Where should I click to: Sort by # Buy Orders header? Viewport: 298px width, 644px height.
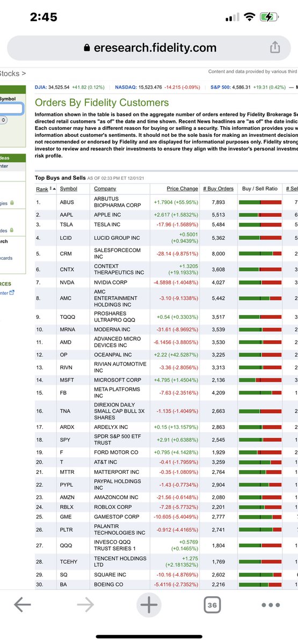[219, 188]
